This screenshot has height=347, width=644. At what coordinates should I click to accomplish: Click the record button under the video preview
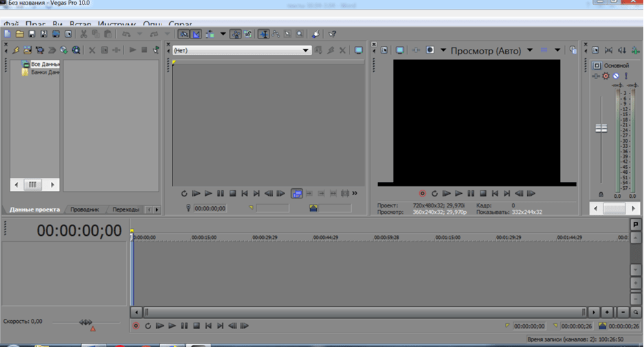pos(422,194)
